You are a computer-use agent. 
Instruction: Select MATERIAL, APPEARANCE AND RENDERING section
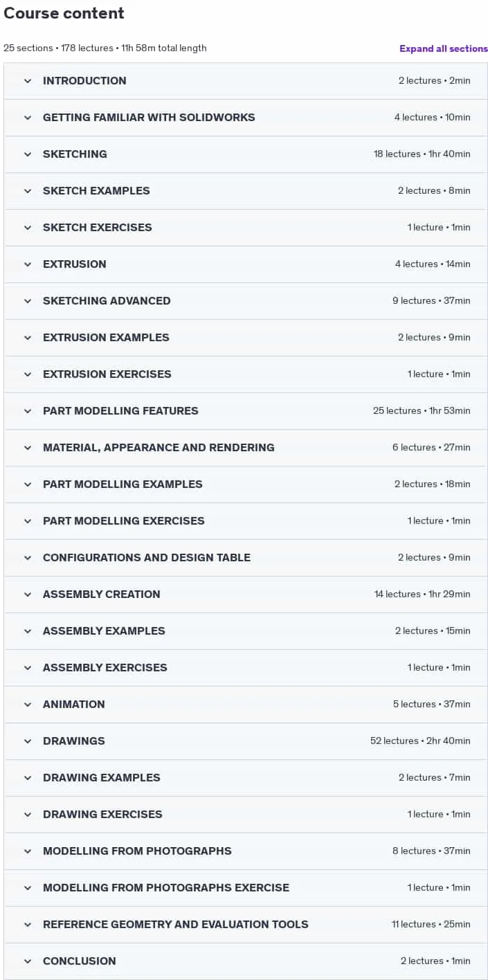[x=246, y=448]
